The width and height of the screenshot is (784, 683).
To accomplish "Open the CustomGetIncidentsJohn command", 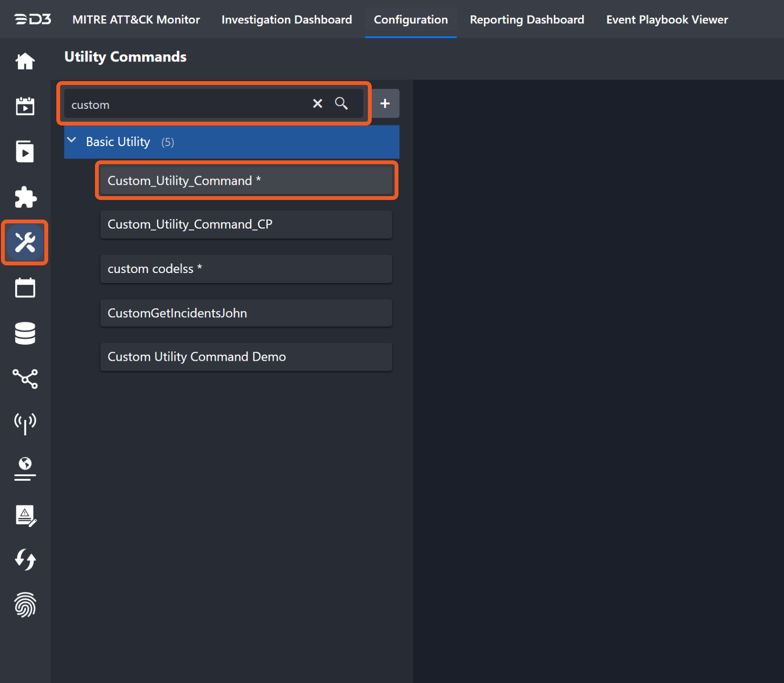I will (246, 313).
